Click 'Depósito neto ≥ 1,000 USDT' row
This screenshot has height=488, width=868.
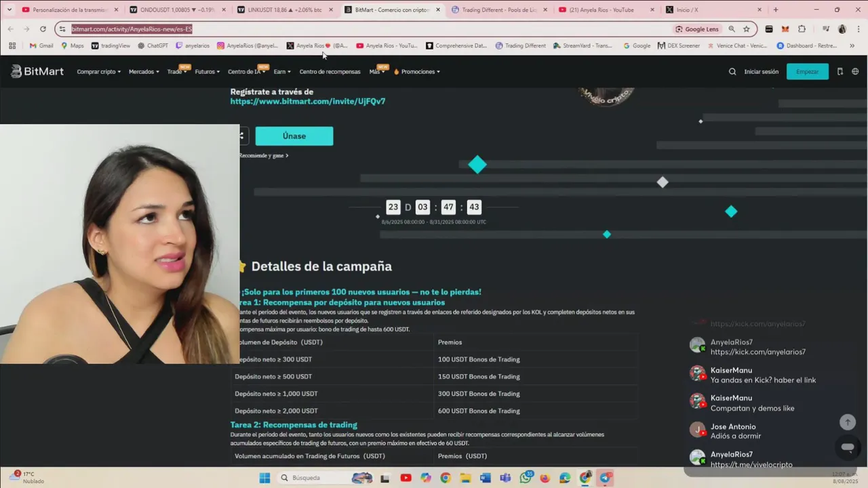tap(434, 394)
